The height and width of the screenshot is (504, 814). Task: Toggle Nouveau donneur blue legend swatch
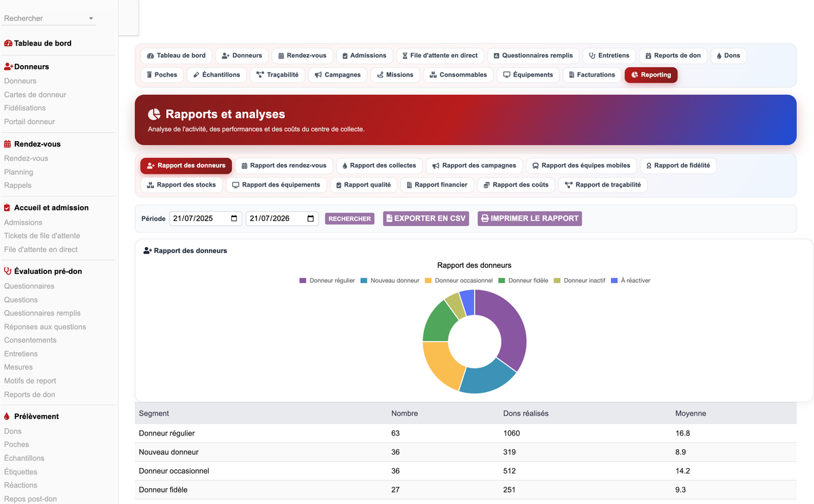coord(364,280)
